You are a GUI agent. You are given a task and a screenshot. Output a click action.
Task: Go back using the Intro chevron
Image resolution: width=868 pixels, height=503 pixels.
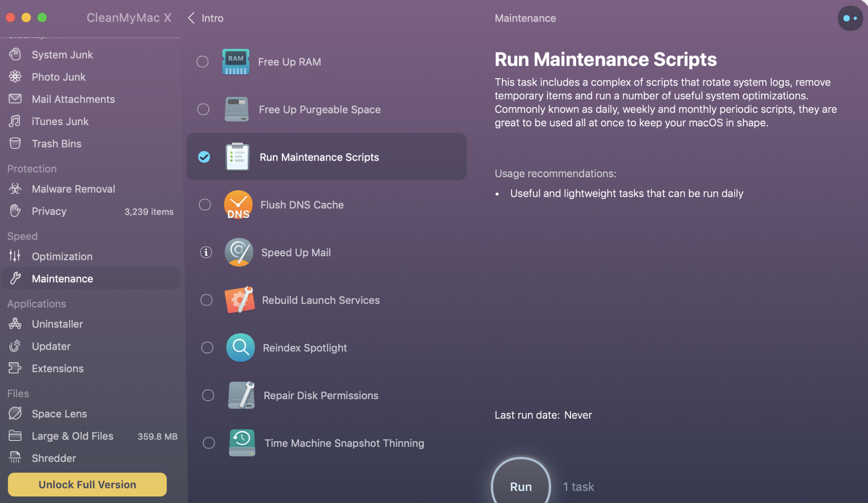191,18
